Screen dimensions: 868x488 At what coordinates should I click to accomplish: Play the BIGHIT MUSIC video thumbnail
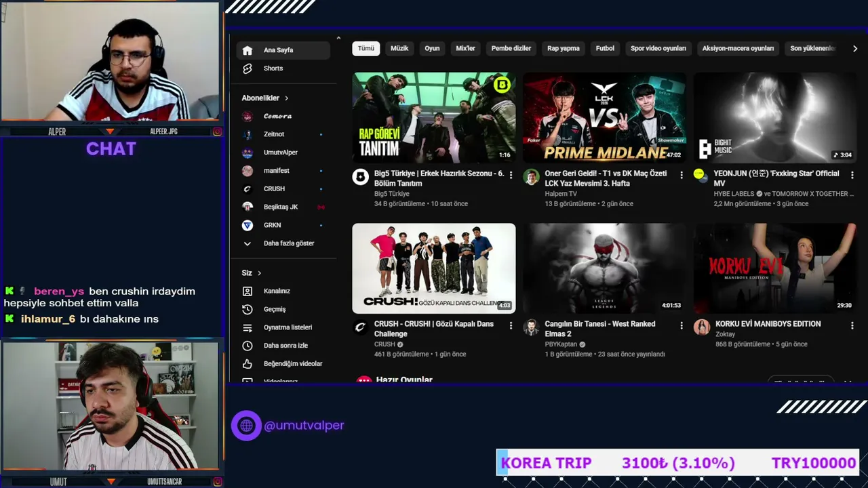775,118
